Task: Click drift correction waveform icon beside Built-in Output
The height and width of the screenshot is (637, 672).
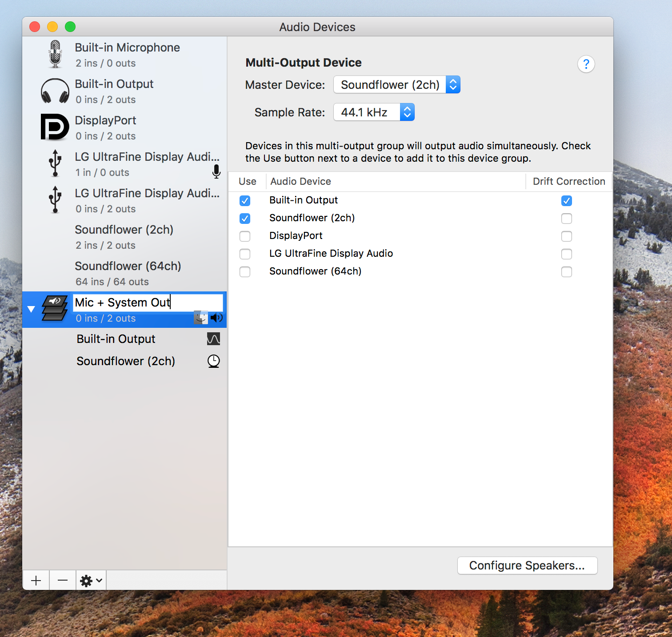Action: coord(214,339)
